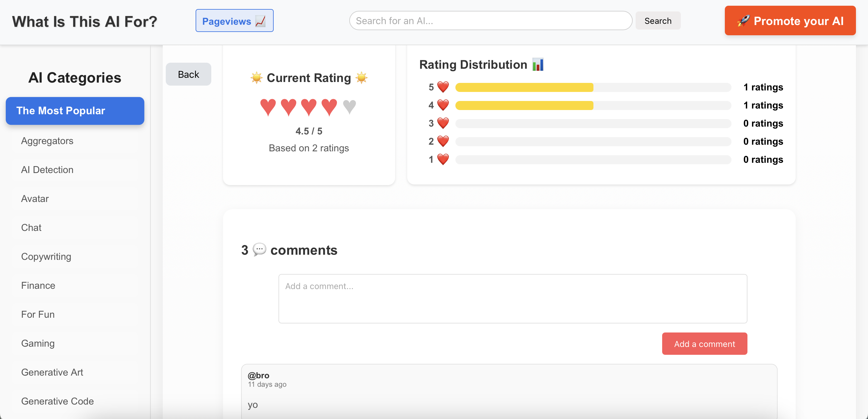This screenshot has height=419, width=868.
Task: Go back using the Back button
Action: pyautogui.click(x=188, y=74)
